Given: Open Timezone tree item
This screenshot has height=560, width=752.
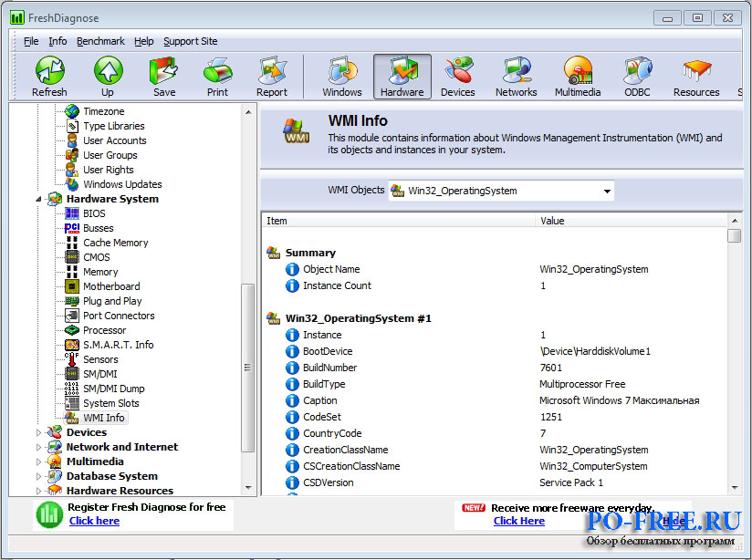Looking at the screenshot, I should tap(95, 111).
